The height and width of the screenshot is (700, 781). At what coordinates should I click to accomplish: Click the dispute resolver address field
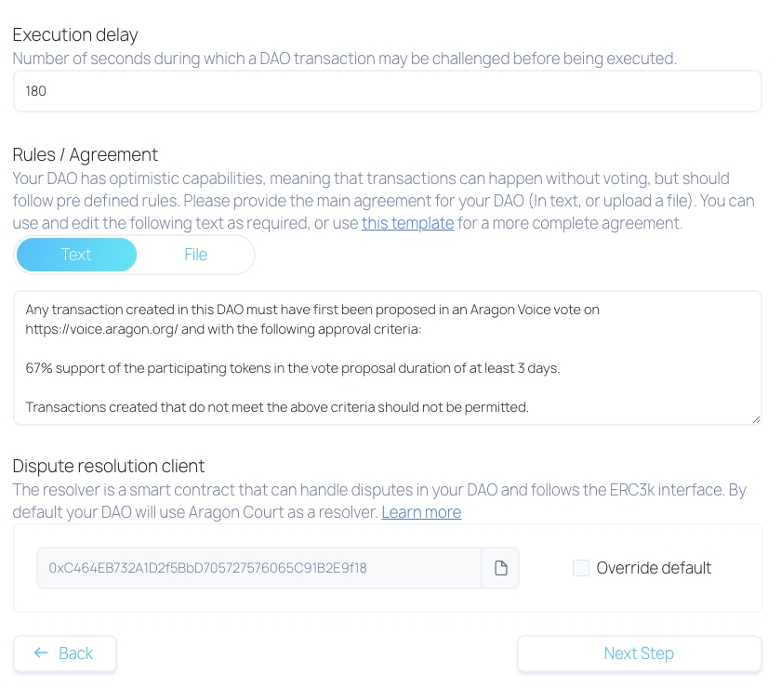[259, 568]
